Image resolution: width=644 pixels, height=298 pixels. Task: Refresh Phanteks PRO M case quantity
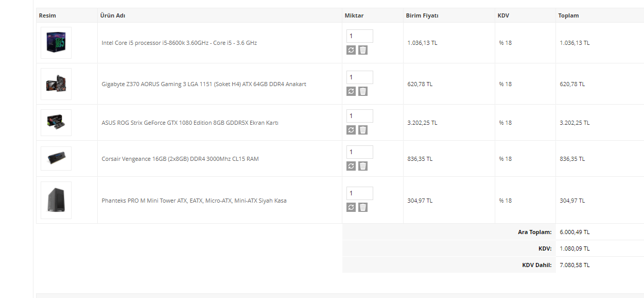(x=351, y=207)
